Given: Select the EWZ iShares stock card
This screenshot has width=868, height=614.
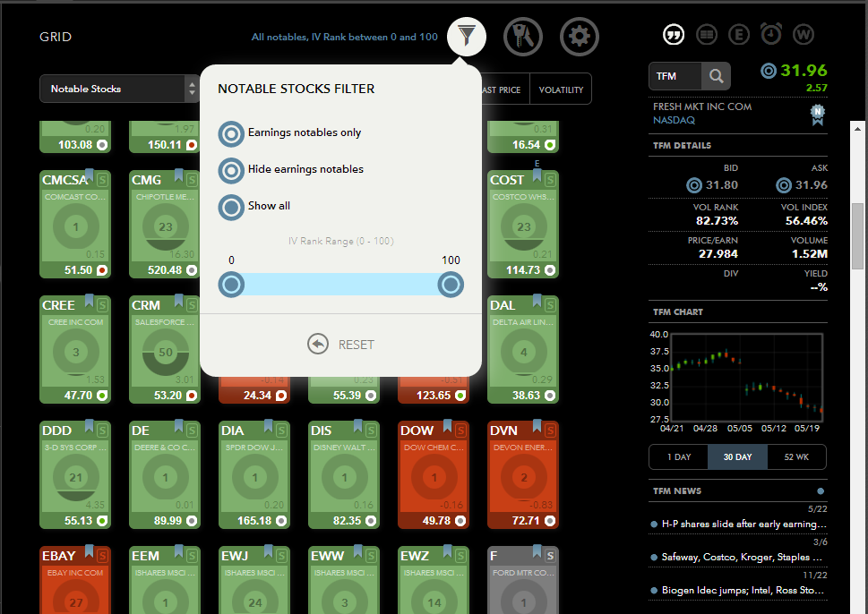Looking at the screenshot, I should tap(434, 580).
